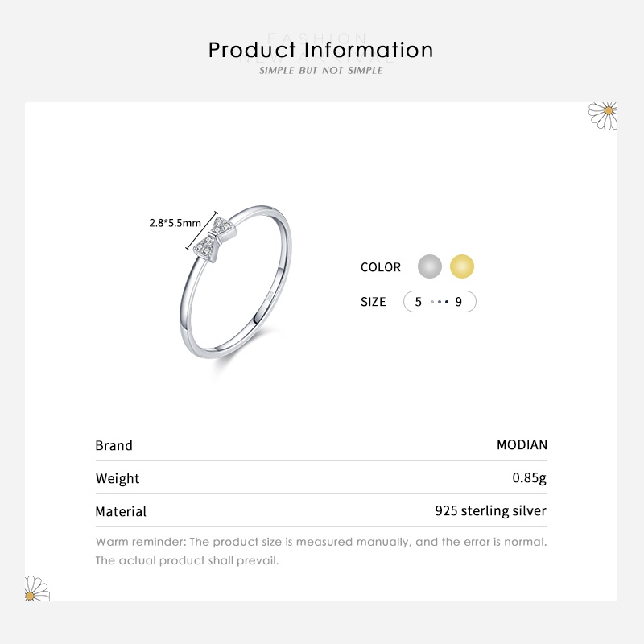Click the 'SIMPLE BUT NOT SIMPLE' subtitle
This screenshot has width=644, height=644.
tap(321, 71)
